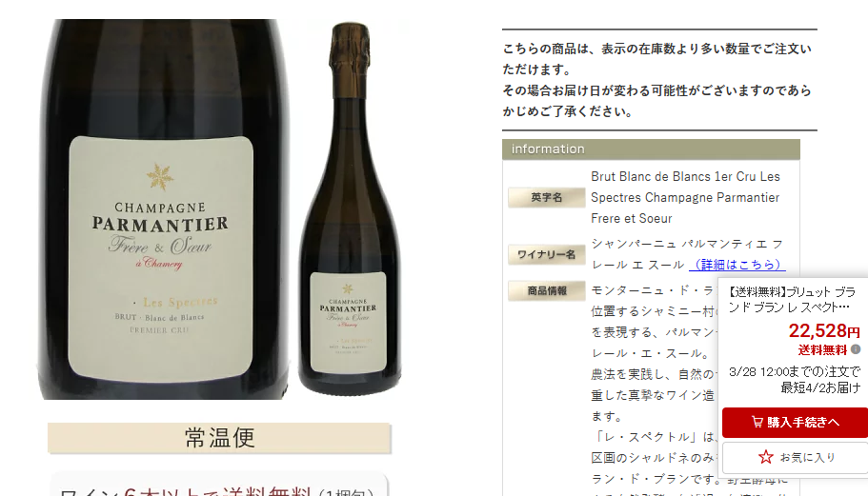Click the 商品情報 label tag

pyautogui.click(x=546, y=291)
